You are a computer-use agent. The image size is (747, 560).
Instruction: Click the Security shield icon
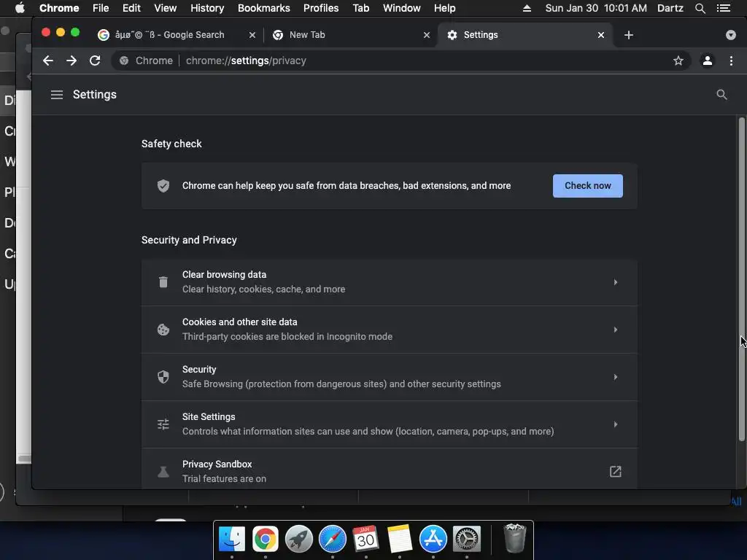(x=163, y=377)
